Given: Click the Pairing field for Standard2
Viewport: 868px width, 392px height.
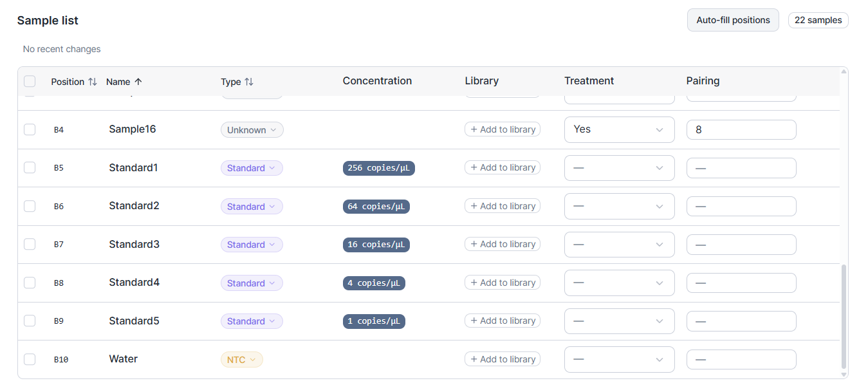Looking at the screenshot, I should point(741,206).
